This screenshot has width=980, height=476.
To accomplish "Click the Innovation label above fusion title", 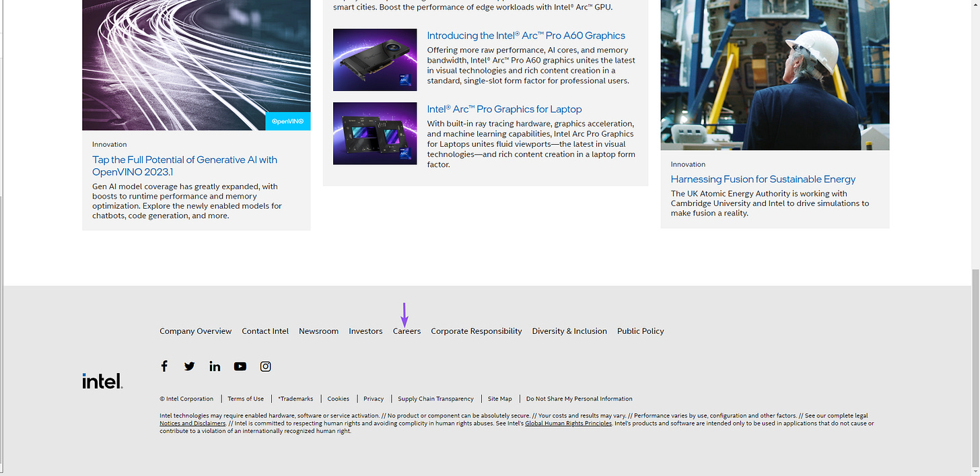I will [688, 164].
